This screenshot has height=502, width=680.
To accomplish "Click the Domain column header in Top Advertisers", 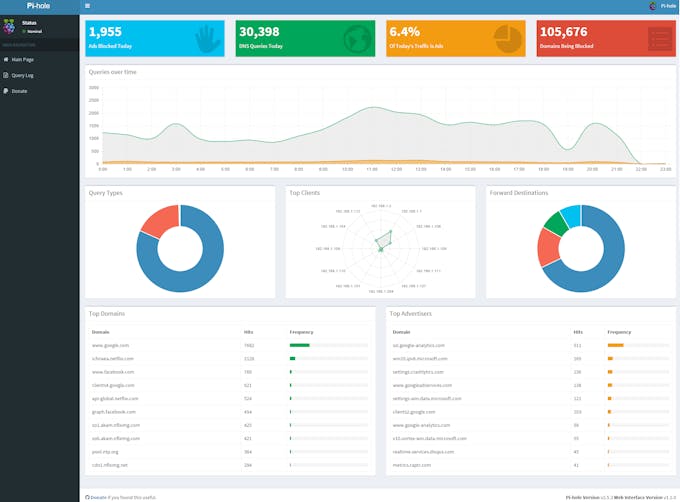I will click(401, 332).
